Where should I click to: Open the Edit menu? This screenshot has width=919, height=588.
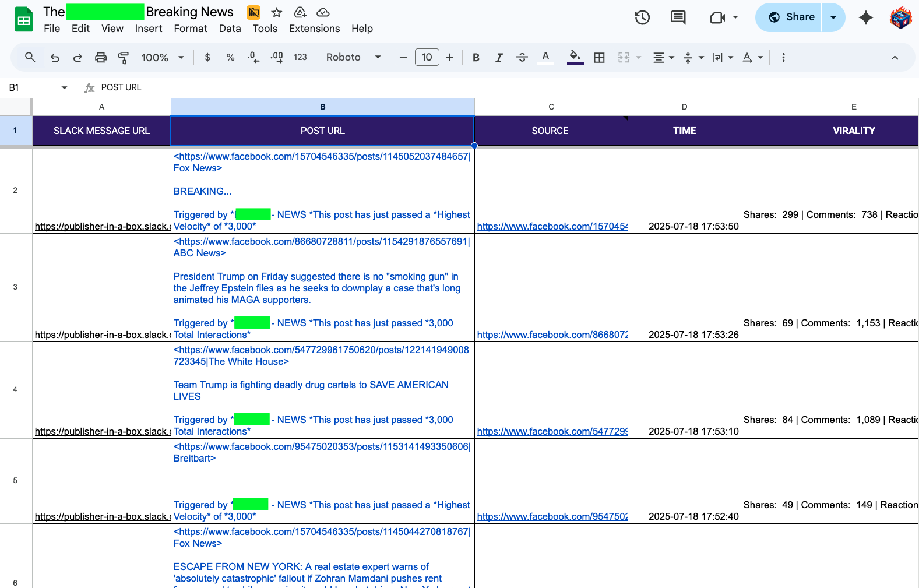click(80, 29)
